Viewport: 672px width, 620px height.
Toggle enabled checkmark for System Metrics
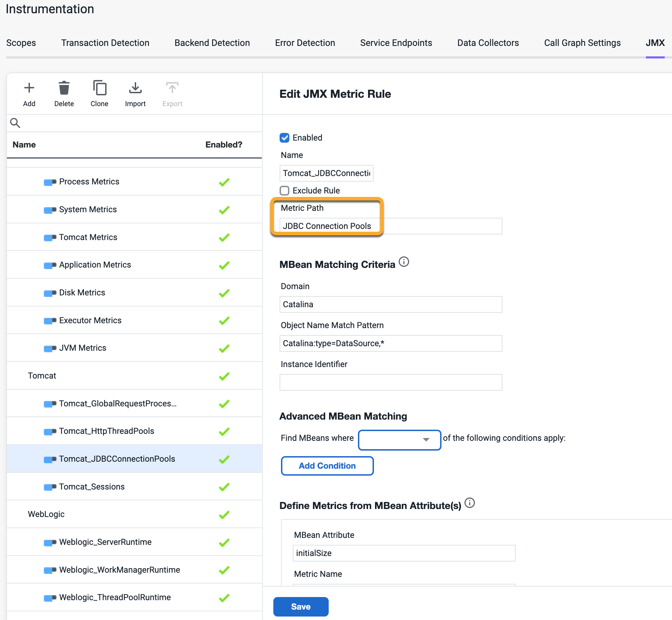(x=224, y=210)
